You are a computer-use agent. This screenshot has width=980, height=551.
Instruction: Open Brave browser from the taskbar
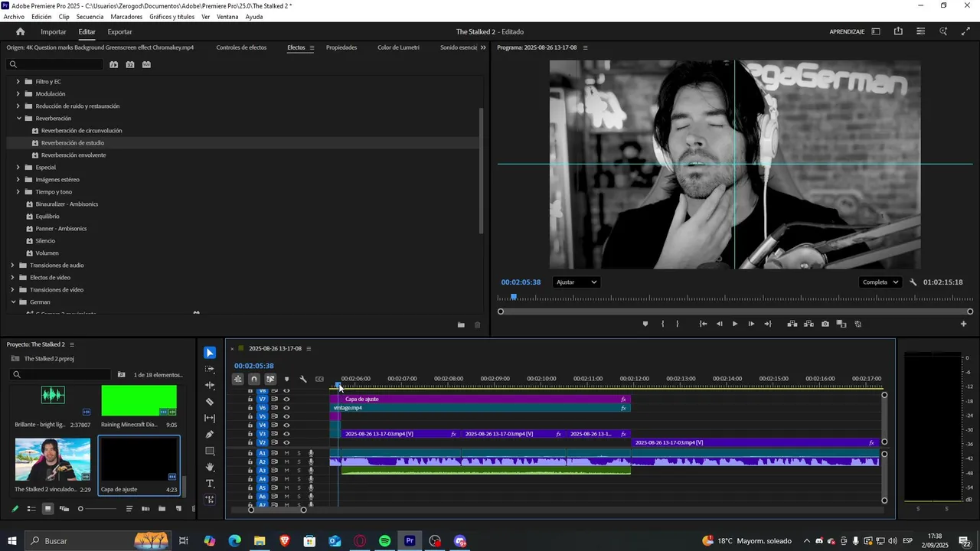[x=285, y=541]
